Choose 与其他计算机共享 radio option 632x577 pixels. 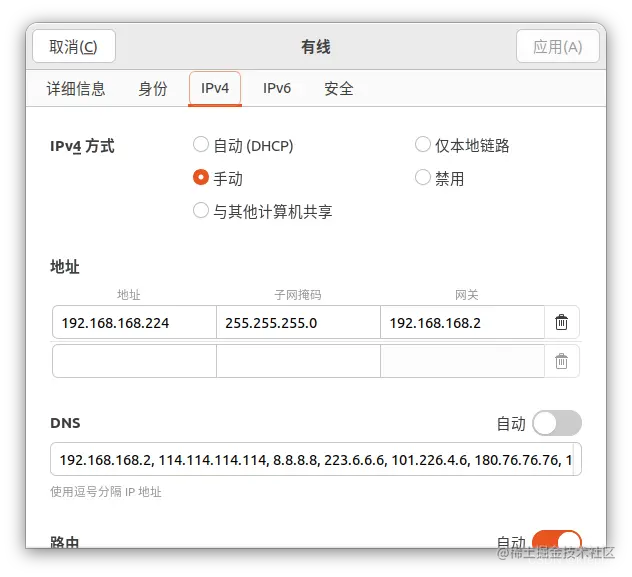pyautogui.click(x=263, y=211)
